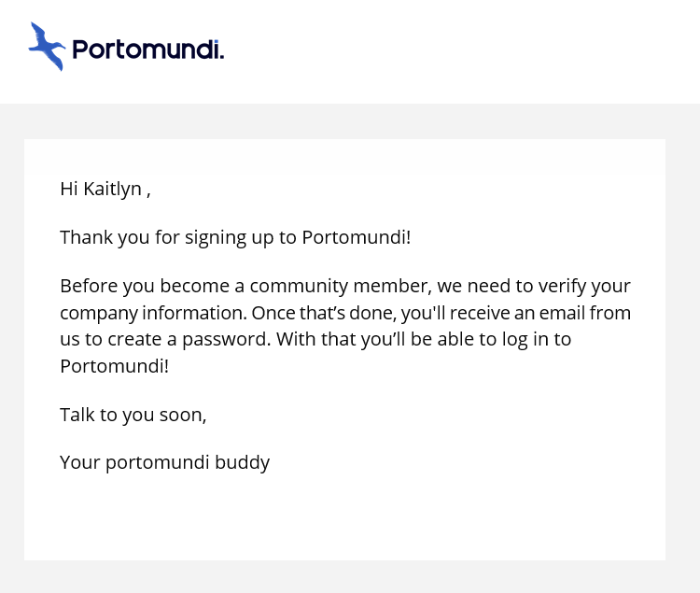The image size is (700, 593).
Task: Click the blue dot on Portomundi's letter i
Action: (x=216, y=41)
